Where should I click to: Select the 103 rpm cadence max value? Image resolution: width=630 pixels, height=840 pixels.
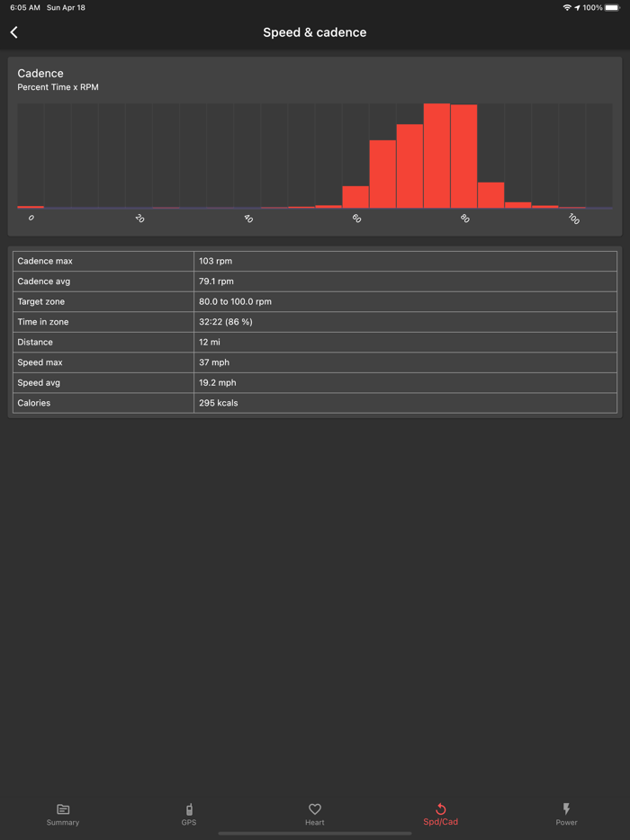(215, 261)
